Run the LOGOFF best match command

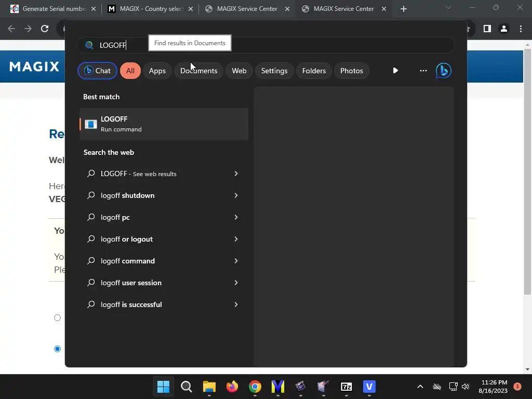point(164,124)
